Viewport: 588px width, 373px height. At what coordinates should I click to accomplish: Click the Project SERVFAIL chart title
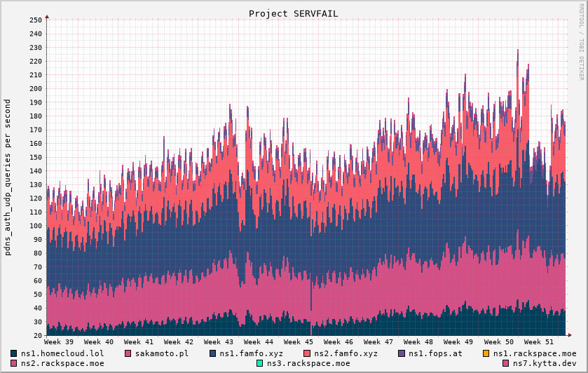coord(294,13)
